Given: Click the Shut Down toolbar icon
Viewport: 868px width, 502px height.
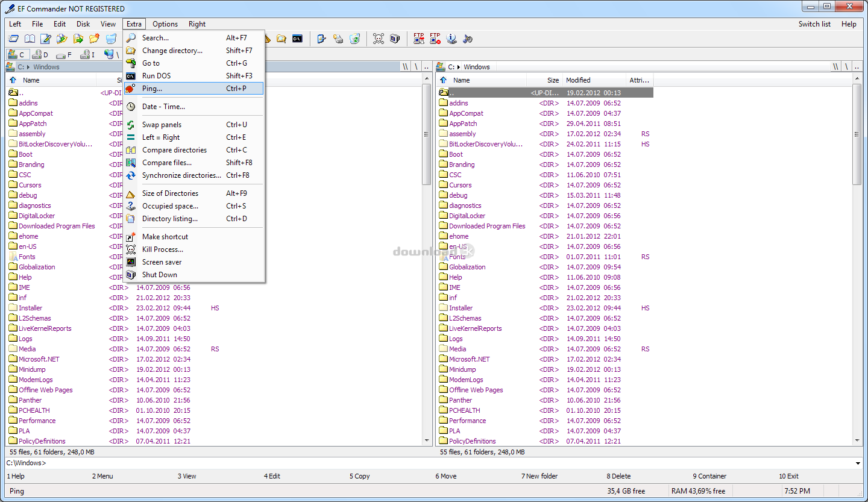Looking at the screenshot, I should (394, 39).
